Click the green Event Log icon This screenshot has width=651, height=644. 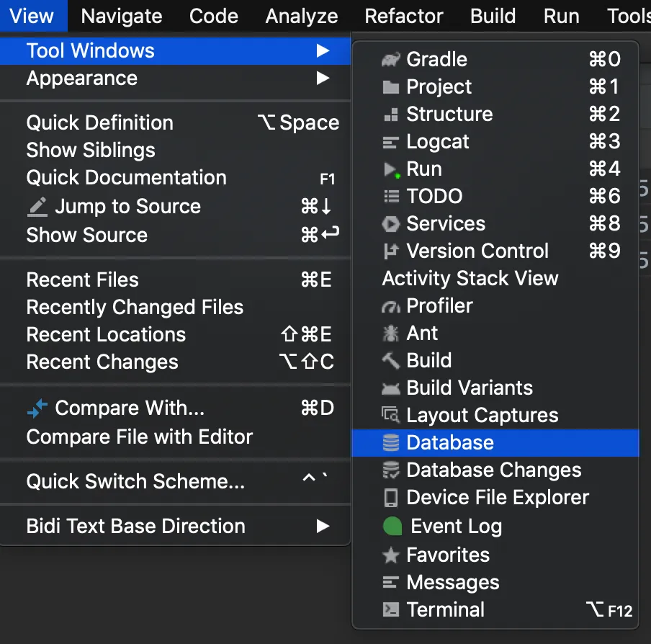tap(392, 527)
